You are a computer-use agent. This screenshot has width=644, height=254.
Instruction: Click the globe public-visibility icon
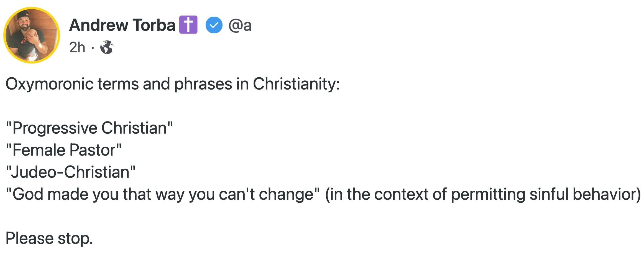click(x=107, y=47)
